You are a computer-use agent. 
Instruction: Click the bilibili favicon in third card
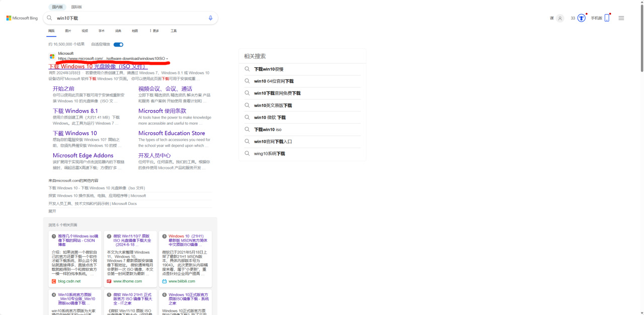pos(165,281)
